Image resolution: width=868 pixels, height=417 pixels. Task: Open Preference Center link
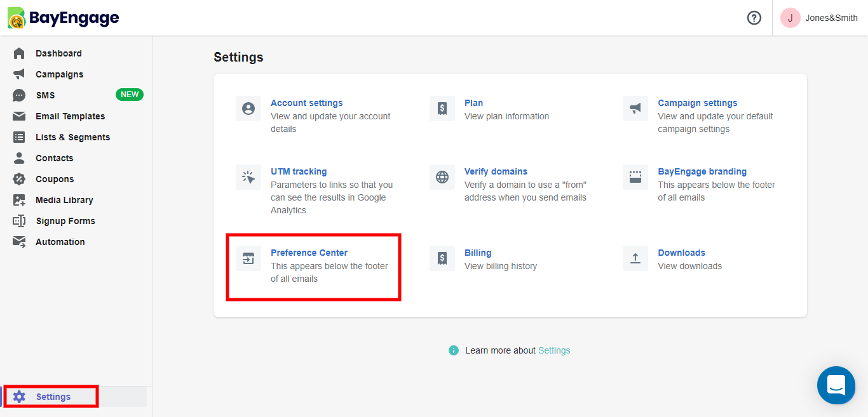pyautogui.click(x=309, y=253)
